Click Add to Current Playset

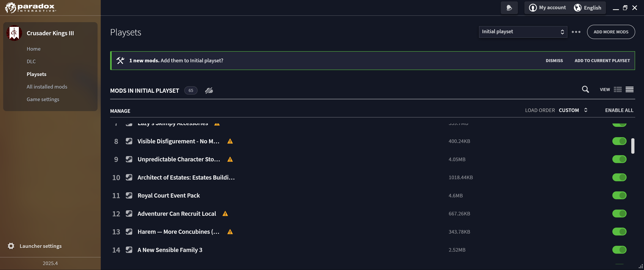click(602, 61)
